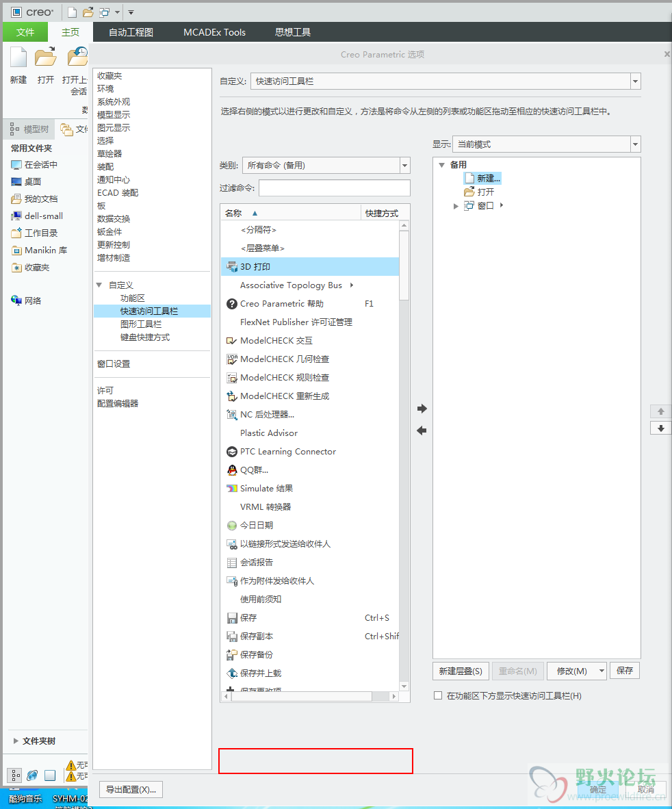672x809 pixels.
Task: Enable 在功能区下方显示快速访问工具栏 checkbox
Action: coord(438,695)
